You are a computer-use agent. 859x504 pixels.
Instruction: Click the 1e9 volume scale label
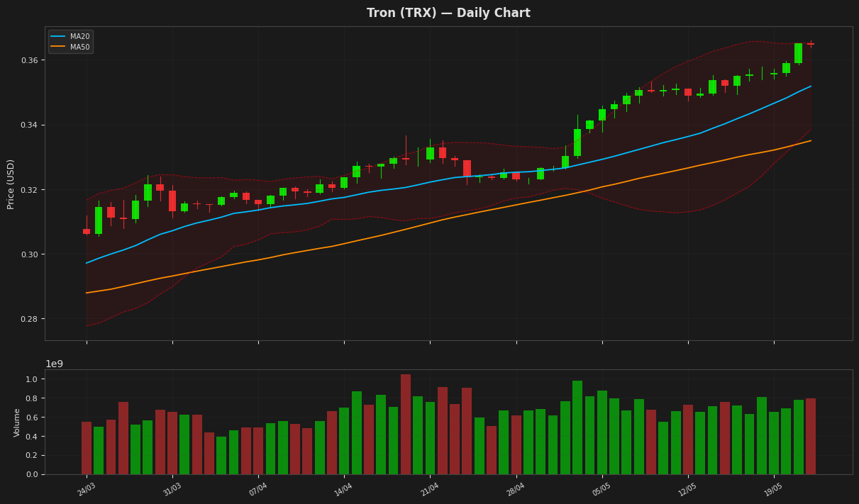point(54,364)
